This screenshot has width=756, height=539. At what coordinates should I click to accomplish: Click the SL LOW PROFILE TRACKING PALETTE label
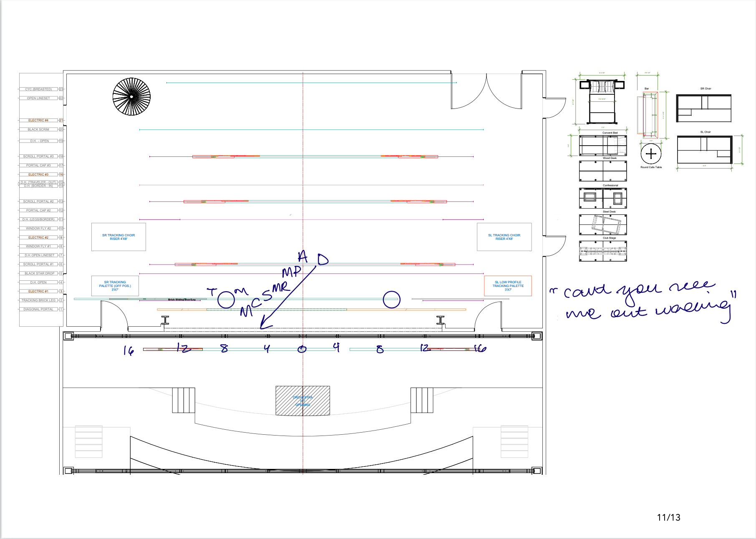507,286
